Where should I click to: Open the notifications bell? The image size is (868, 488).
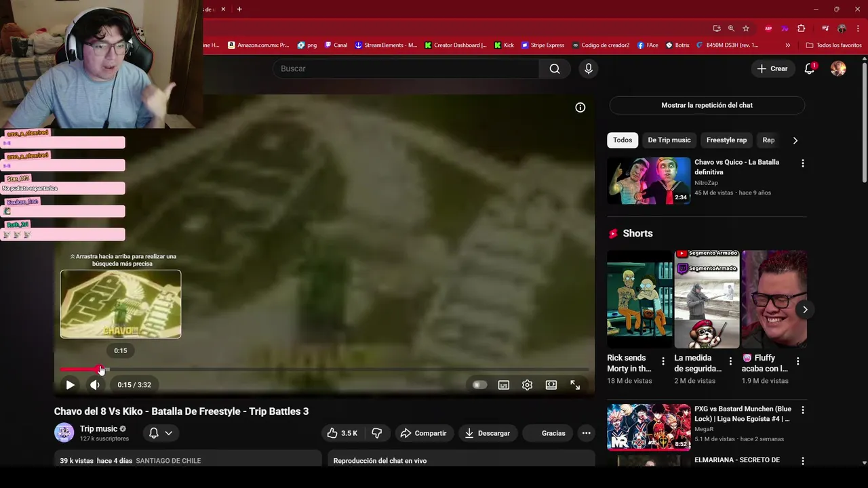click(x=809, y=68)
